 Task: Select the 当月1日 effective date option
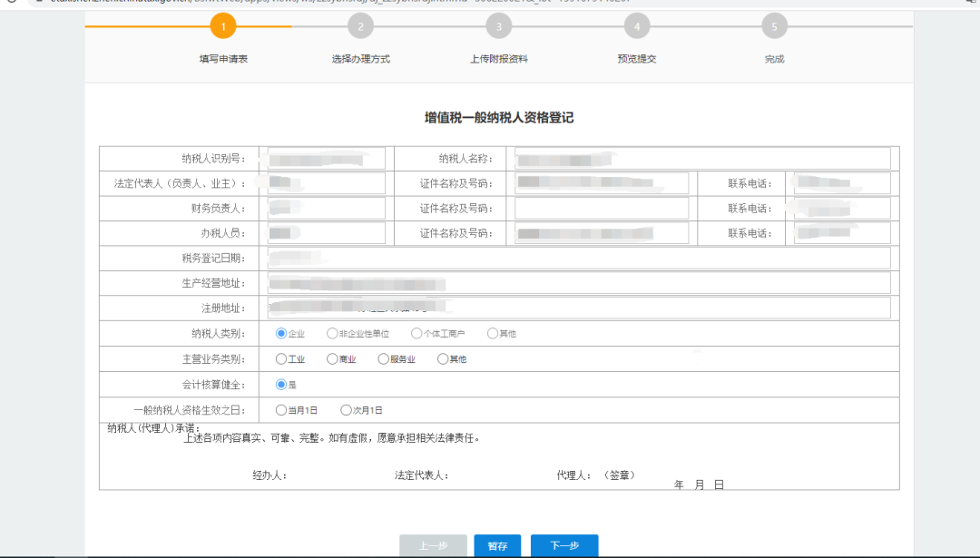280,409
